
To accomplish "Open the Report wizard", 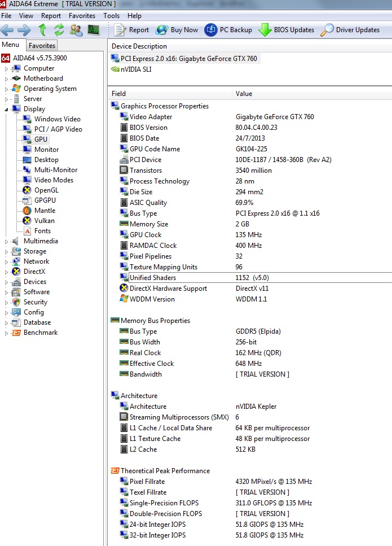I will 132,30.
